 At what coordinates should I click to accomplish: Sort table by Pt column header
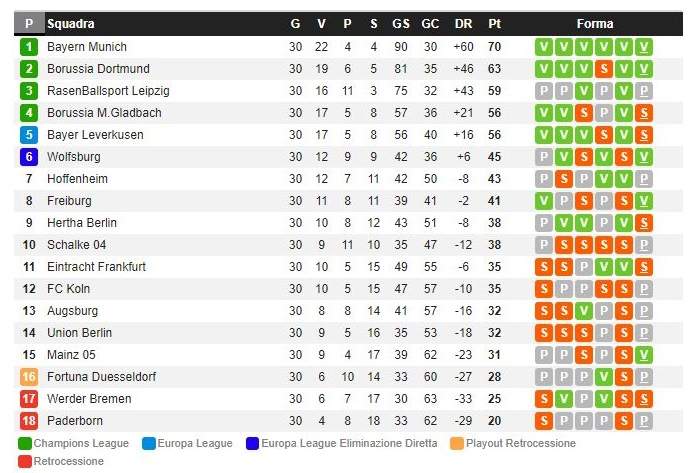[494, 23]
